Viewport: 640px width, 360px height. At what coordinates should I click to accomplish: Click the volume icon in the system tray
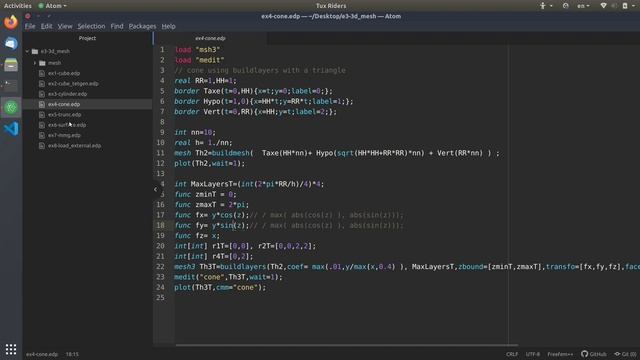[614, 6]
